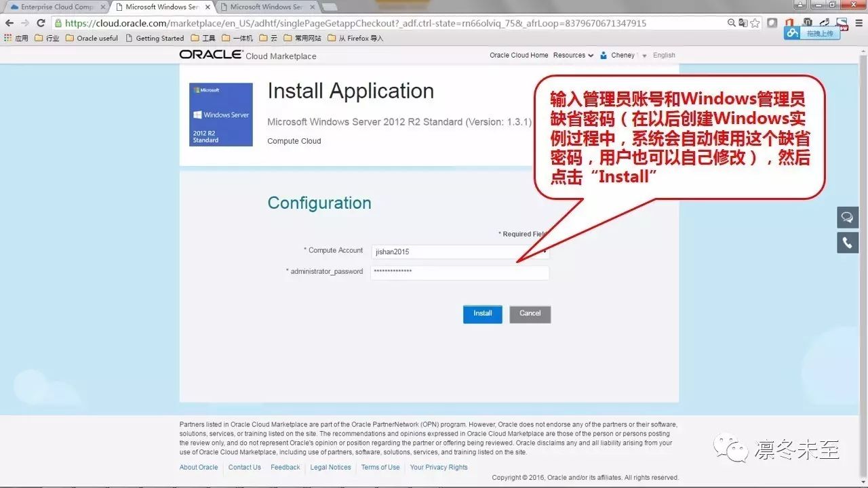This screenshot has width=868, height=488.
Task: Select the Install Application heading text
Action: click(351, 91)
